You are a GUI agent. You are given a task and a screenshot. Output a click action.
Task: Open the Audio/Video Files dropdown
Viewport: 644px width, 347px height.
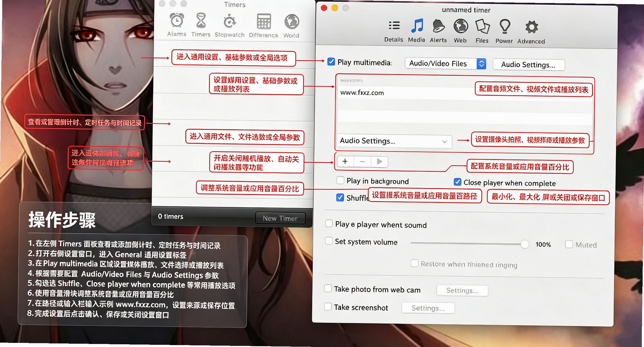click(445, 64)
